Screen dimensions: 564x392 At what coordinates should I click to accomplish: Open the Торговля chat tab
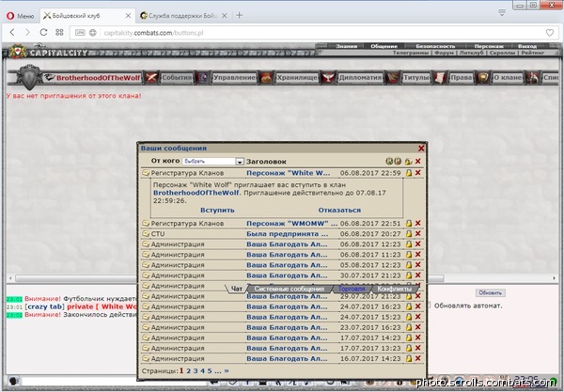pyautogui.click(x=352, y=289)
